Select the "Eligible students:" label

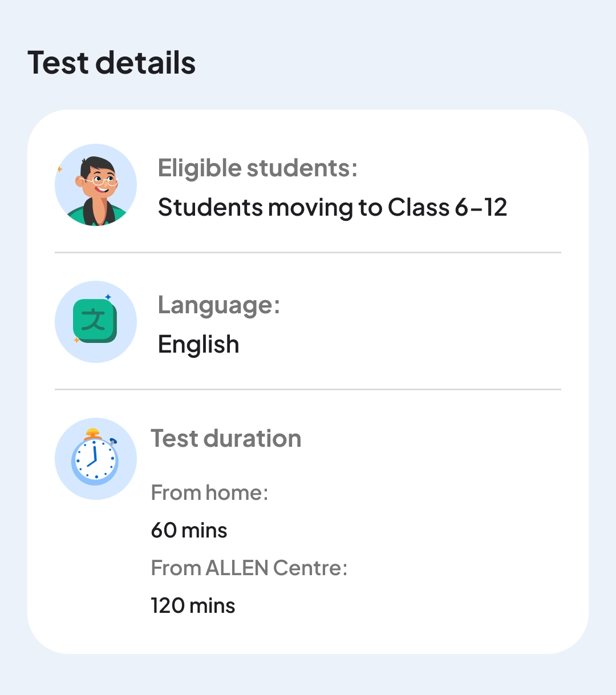[258, 168]
